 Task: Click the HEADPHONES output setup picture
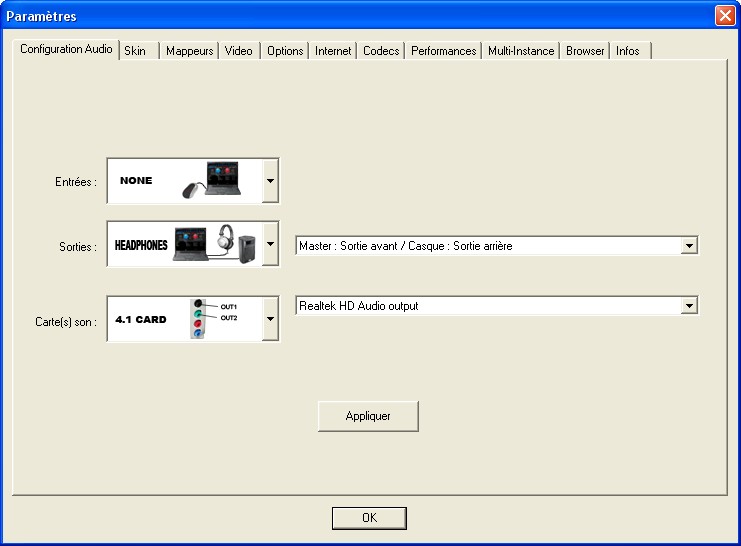point(184,244)
